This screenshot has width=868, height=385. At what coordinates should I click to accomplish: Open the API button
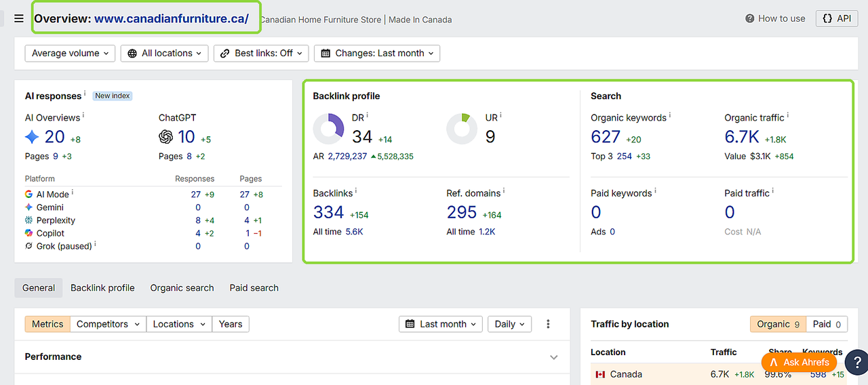pyautogui.click(x=837, y=19)
